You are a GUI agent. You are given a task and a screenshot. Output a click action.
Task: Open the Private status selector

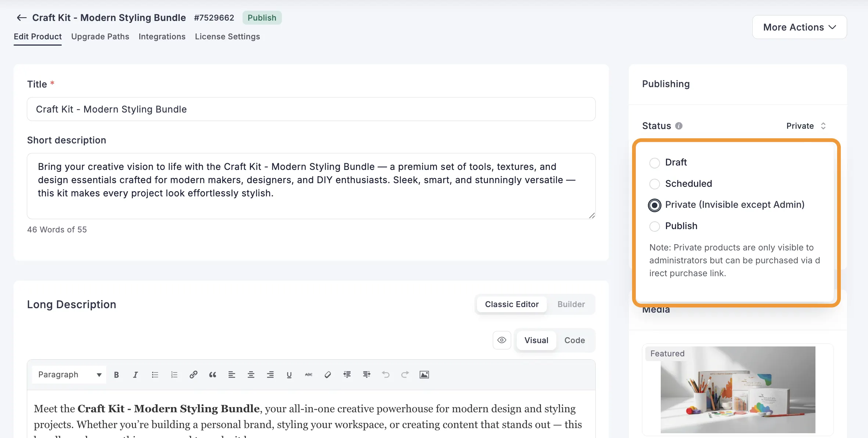click(x=806, y=126)
